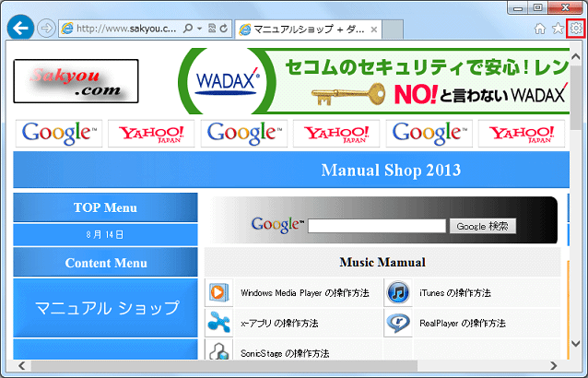This screenshot has width=588, height=378.
Task: Click the first Google logo link
Action: tap(59, 134)
